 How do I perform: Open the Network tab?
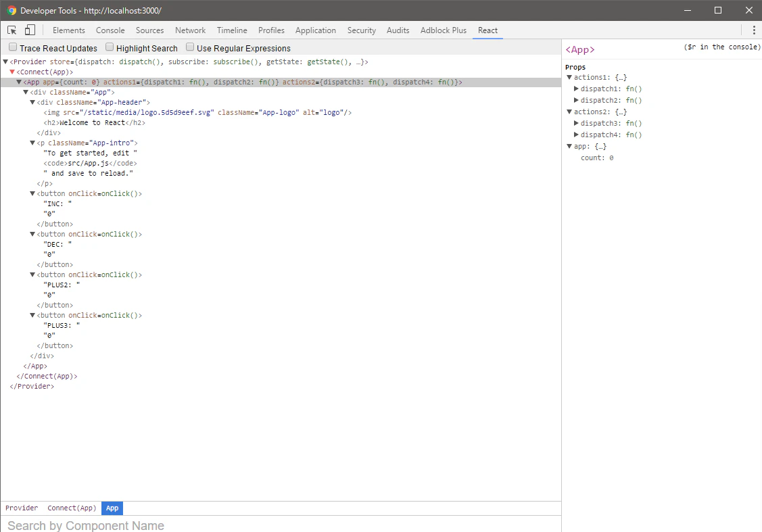[190, 30]
